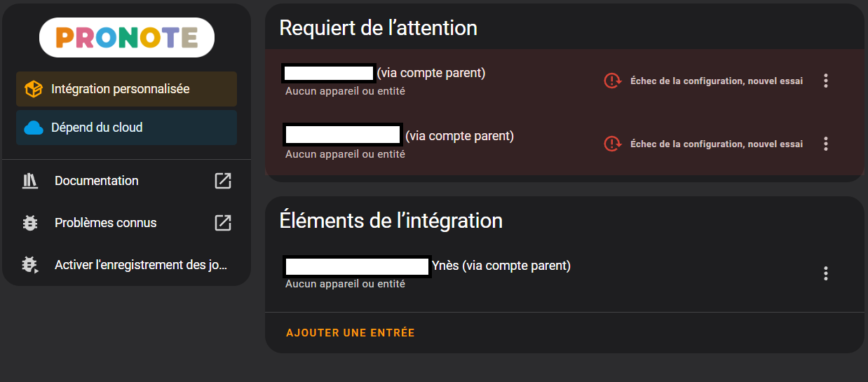Enable debug logging (Activer l'enregistrement)
The height and width of the screenshot is (382, 868).
pyautogui.click(x=140, y=265)
